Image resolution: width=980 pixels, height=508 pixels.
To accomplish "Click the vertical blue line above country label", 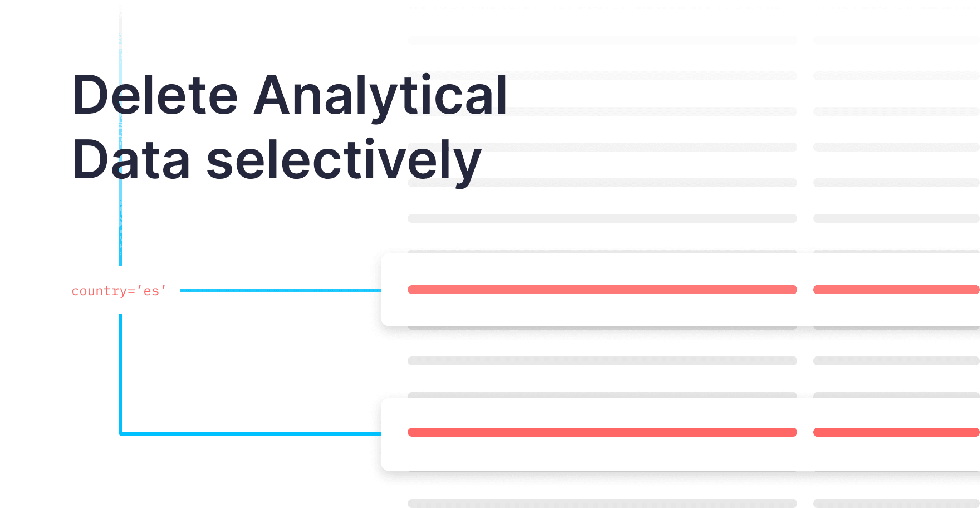I will click(121, 223).
